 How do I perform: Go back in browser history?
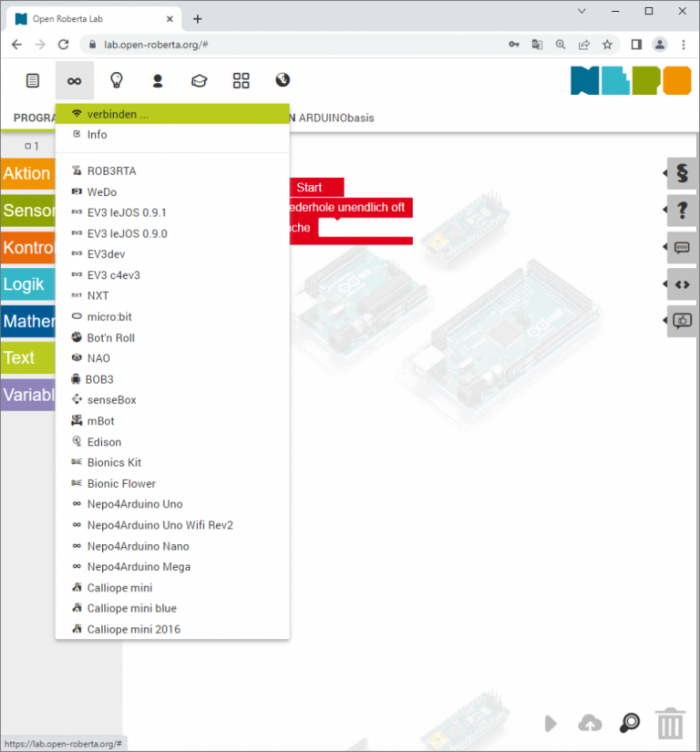click(16, 45)
